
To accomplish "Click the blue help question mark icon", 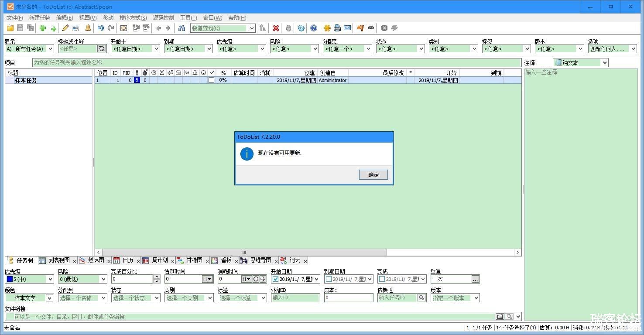I will [x=314, y=28].
